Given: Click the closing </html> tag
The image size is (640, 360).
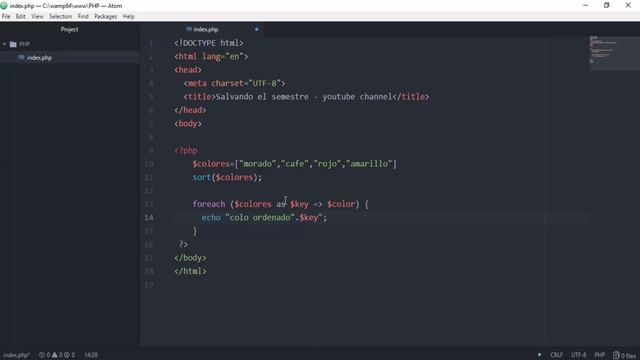Looking at the screenshot, I should [190, 271].
